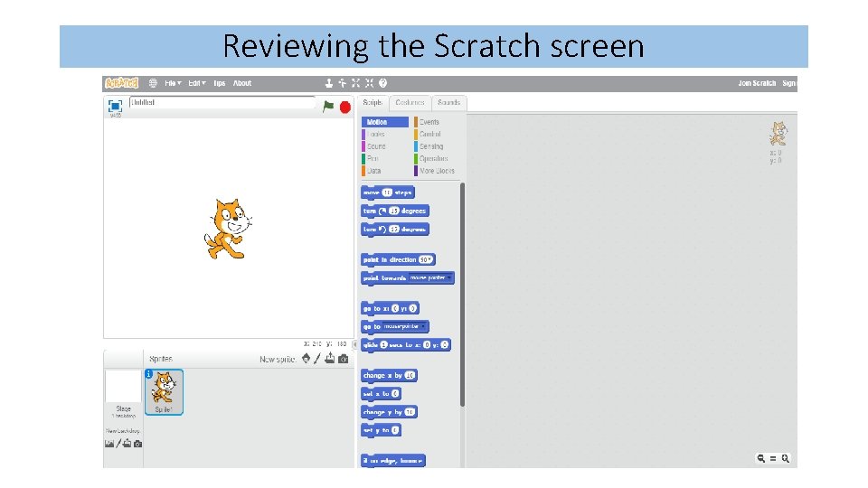The image size is (868, 488).
Task: Click the turn counterclockwise degrees block
Action: pyautogui.click(x=395, y=229)
